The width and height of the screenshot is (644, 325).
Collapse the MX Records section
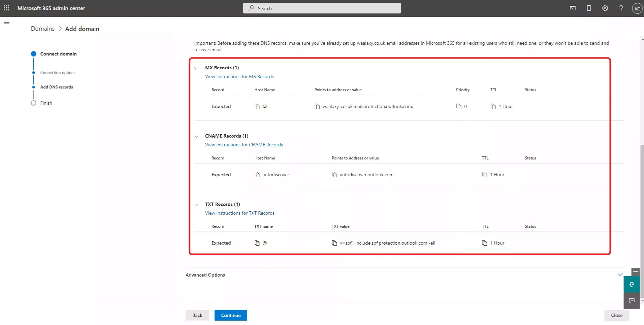[x=196, y=68]
